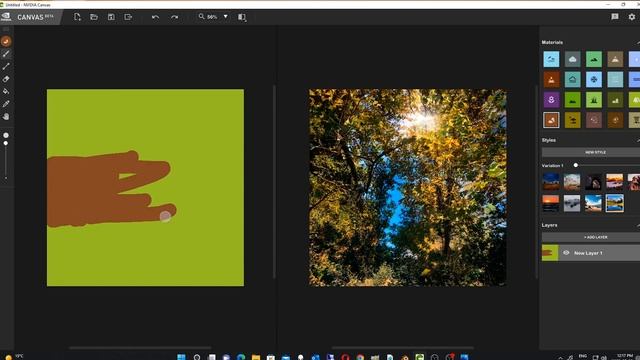Select the Eraser tool
Image resolution: width=640 pixels, height=360 pixels.
[6, 79]
